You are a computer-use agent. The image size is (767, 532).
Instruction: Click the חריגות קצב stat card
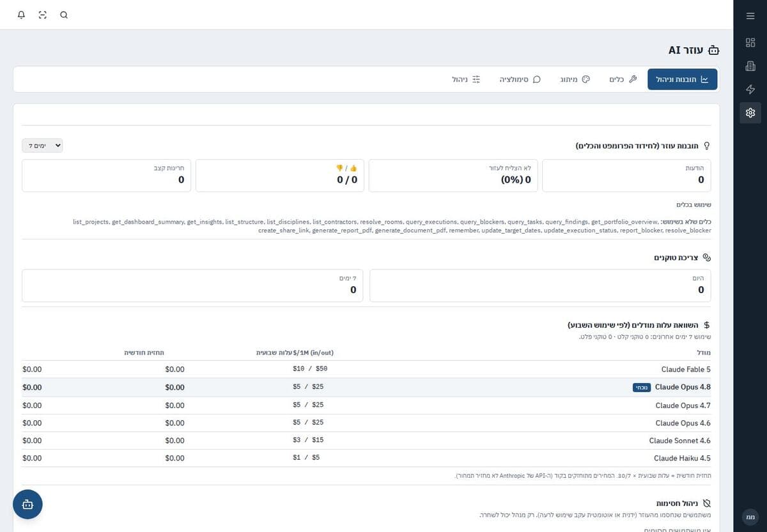pyautogui.click(x=106, y=176)
